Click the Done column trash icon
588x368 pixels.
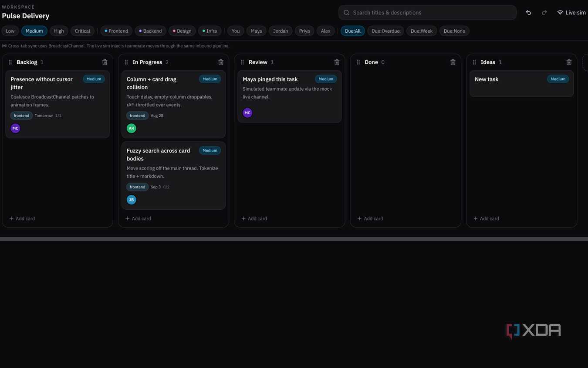pos(453,62)
